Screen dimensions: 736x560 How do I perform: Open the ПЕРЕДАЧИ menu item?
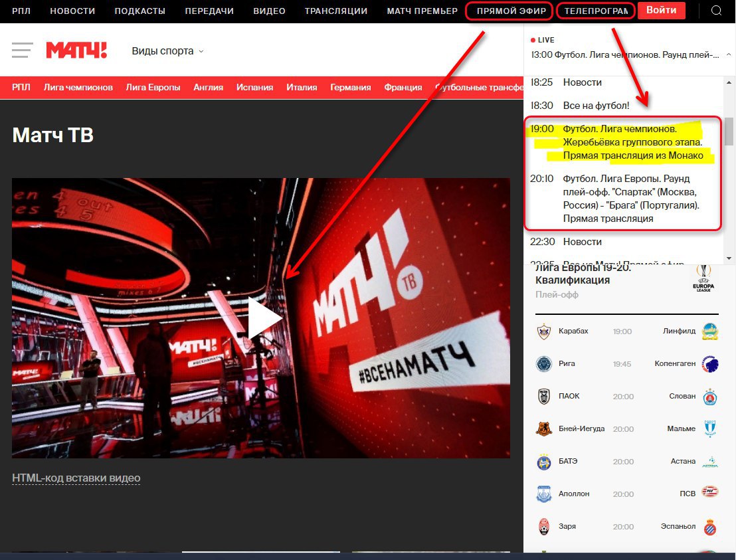[x=209, y=11]
